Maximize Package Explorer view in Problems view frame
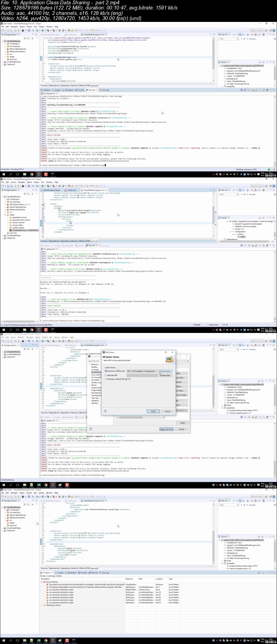Screen dimensions: 277x644 (36, 501)
